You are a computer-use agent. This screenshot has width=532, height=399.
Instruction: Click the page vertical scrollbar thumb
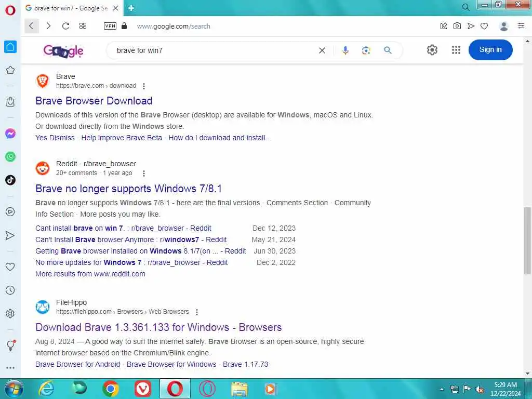point(527,240)
